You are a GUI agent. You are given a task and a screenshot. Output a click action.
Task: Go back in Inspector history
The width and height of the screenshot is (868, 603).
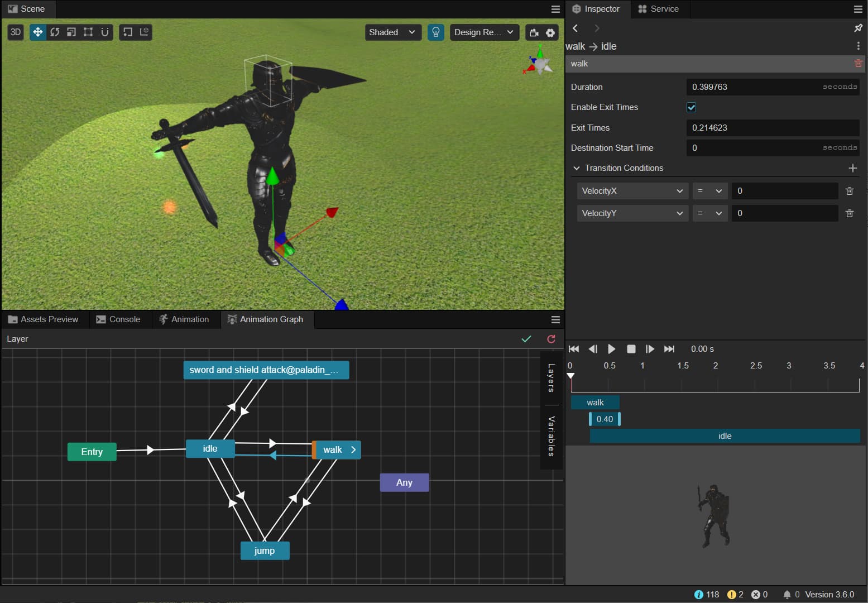tap(575, 28)
